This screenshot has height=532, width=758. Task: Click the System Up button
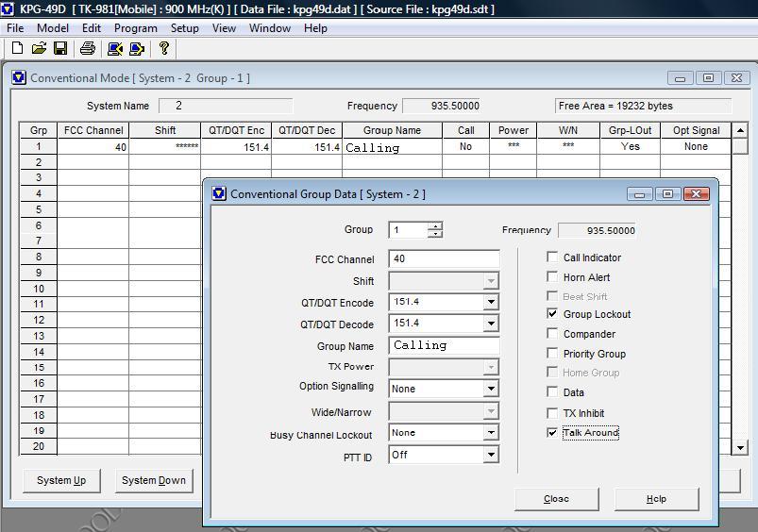pyautogui.click(x=61, y=480)
